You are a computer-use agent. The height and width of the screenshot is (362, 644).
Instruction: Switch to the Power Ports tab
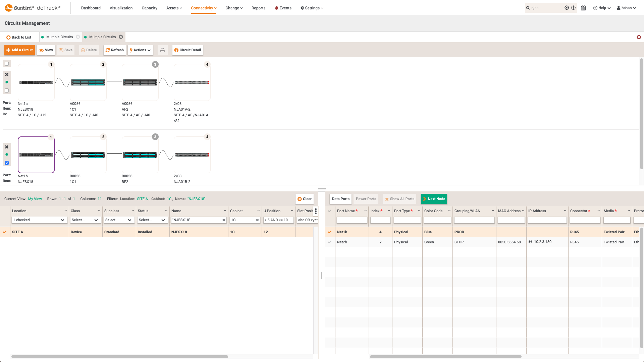click(x=366, y=198)
